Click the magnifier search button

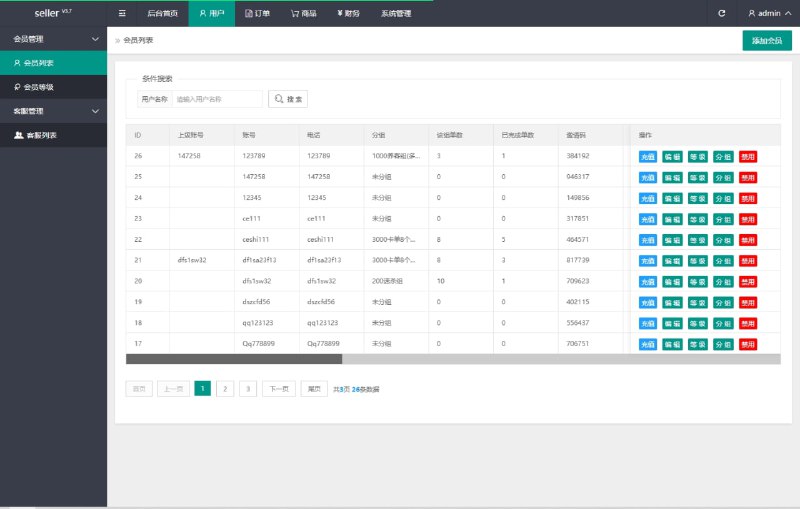(x=287, y=99)
